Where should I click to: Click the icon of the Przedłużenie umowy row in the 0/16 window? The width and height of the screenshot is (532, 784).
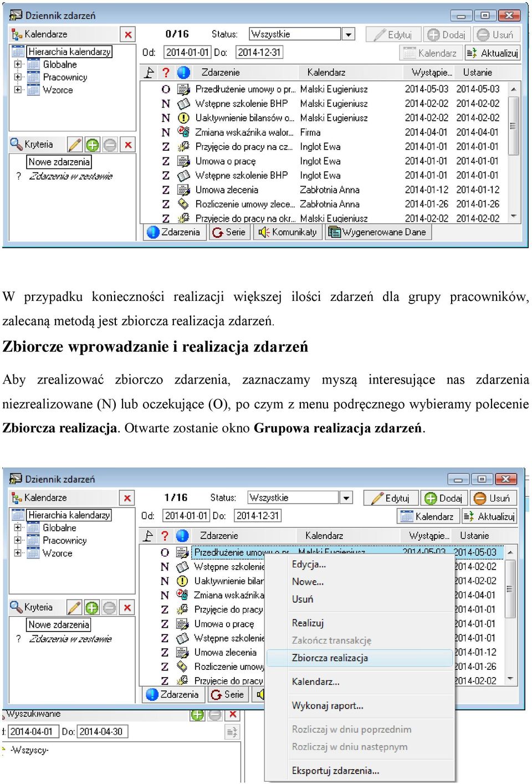click(183, 89)
